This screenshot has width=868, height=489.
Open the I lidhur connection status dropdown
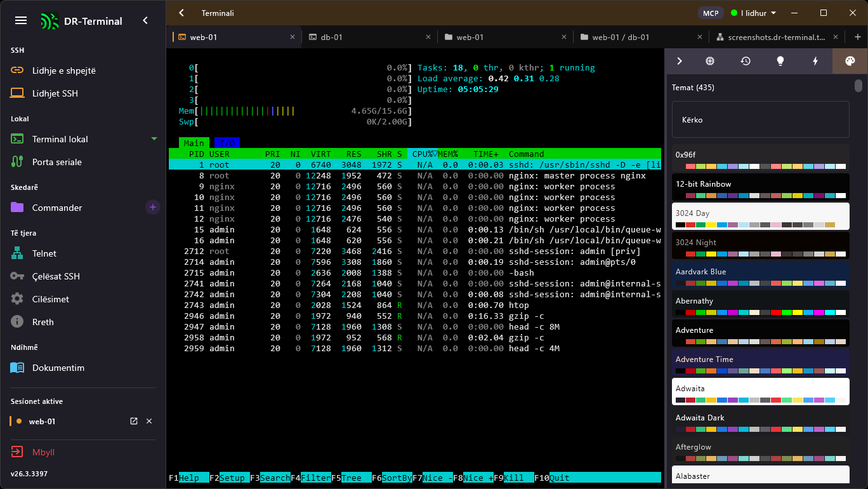(753, 13)
